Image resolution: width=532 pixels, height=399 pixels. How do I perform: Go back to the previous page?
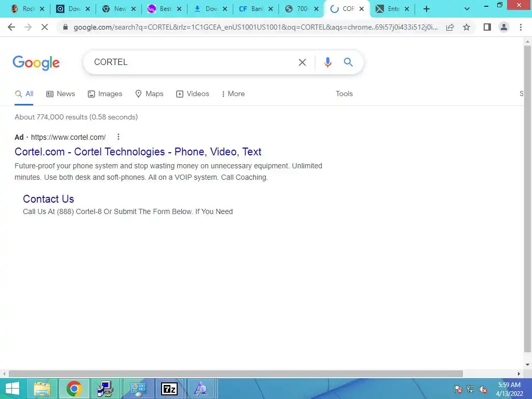11,27
